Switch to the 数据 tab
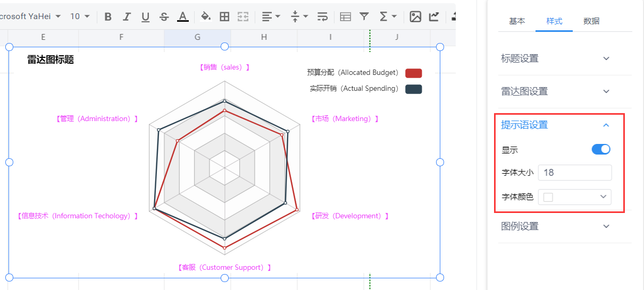This screenshot has width=644, height=290. tap(591, 21)
